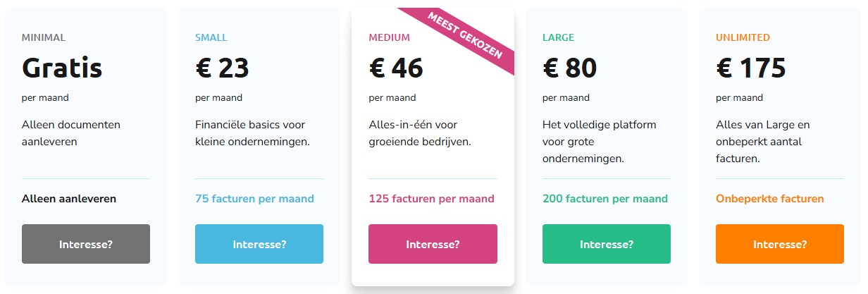The image size is (868, 294).
Task: Click the € 46 price amount
Action: click(396, 68)
